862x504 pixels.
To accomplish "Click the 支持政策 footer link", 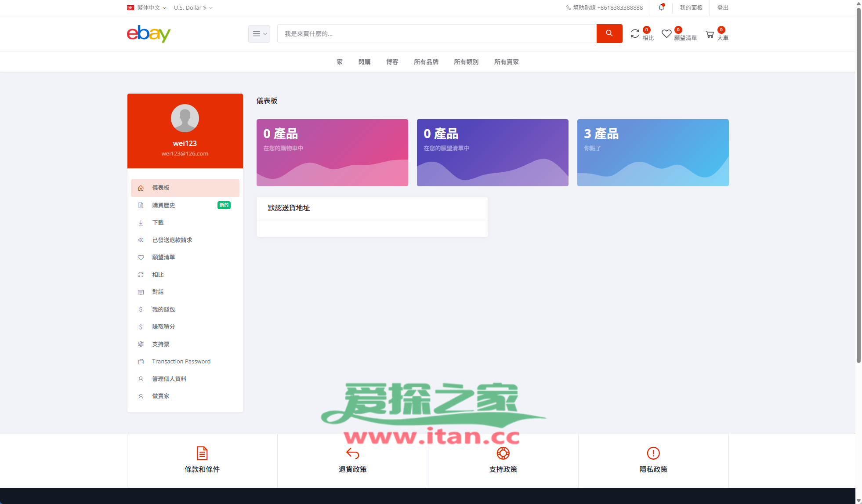I will click(503, 469).
